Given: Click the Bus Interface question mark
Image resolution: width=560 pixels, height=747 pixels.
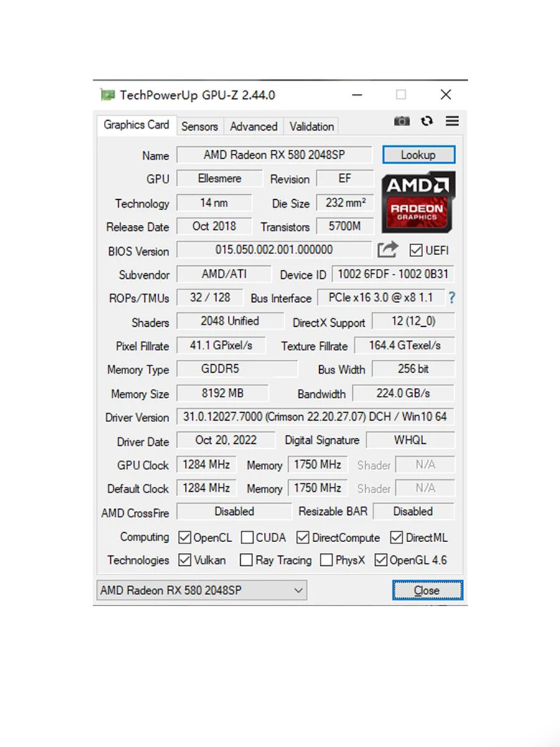Looking at the screenshot, I should (452, 298).
